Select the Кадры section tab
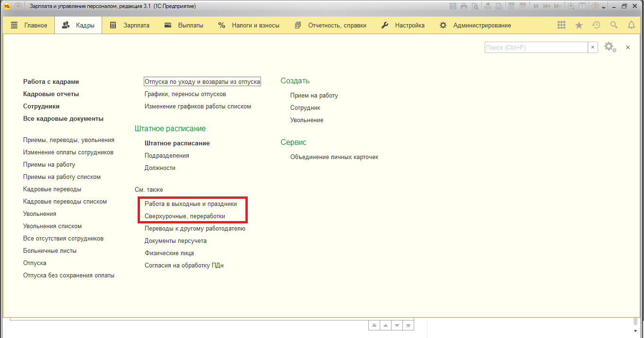 click(78, 26)
